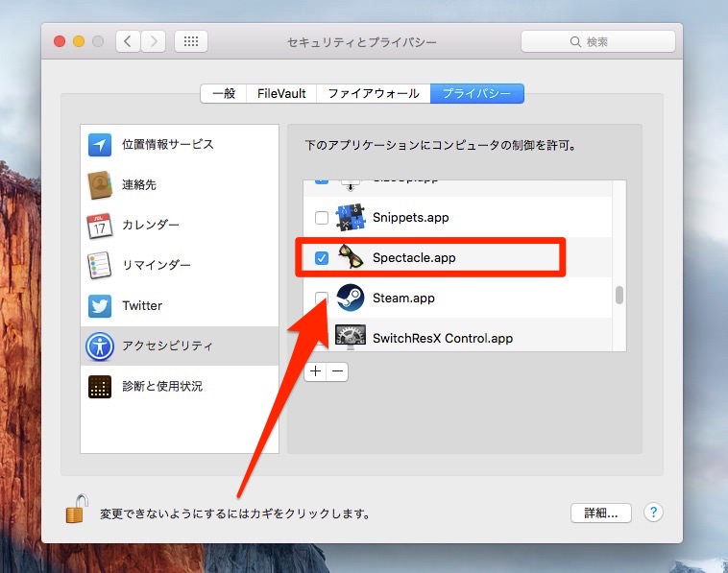Open the ファイアウォール (Firewall) tab
Screen dimensions: 728x573
click(374, 94)
